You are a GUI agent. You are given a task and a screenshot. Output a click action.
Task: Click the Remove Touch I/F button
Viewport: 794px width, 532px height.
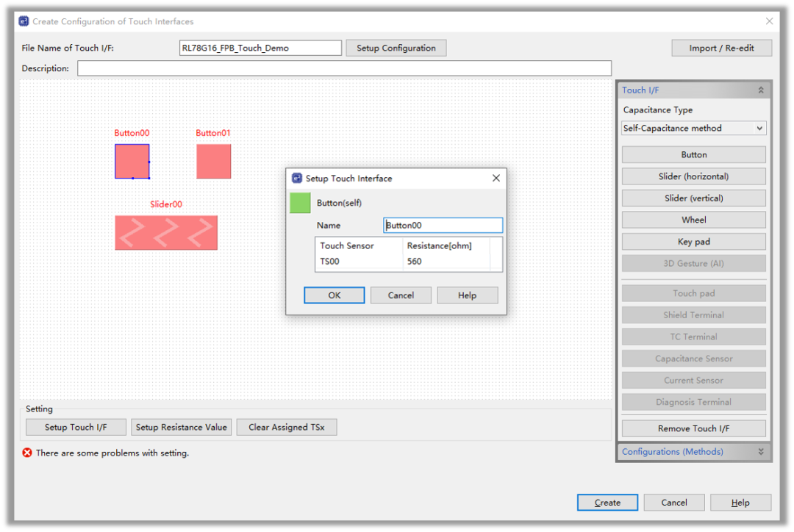(693, 428)
